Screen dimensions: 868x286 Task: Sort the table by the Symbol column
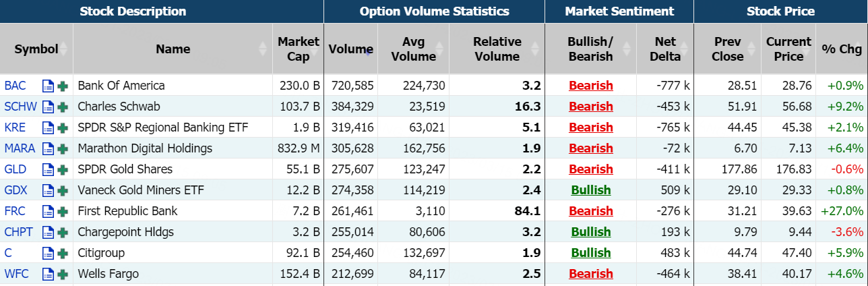[x=36, y=49]
